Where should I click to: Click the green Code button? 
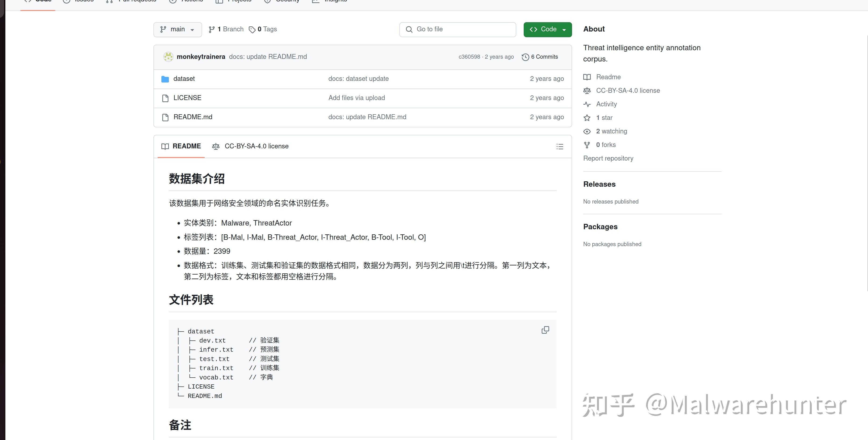click(544, 29)
